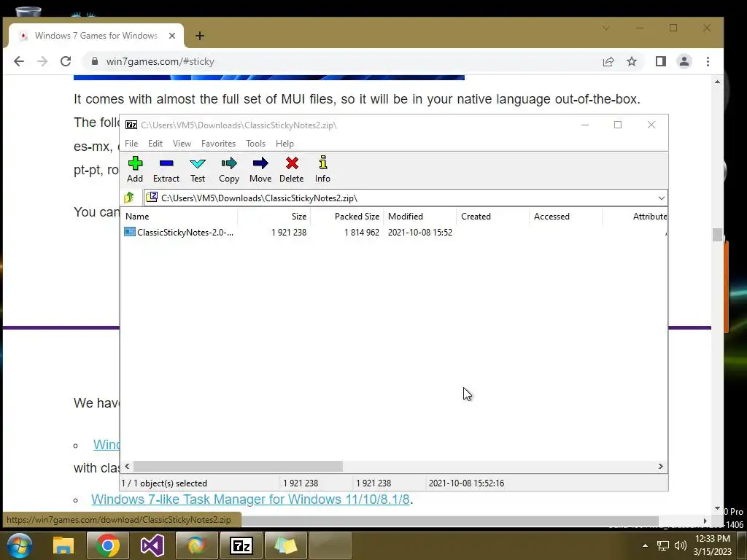Image resolution: width=747 pixels, height=560 pixels.
Task: Open Chrome three-dot menu
Action: click(708, 61)
